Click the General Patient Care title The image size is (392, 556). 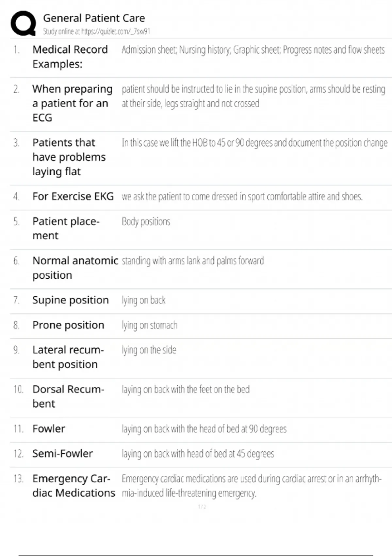pyautogui.click(x=94, y=18)
